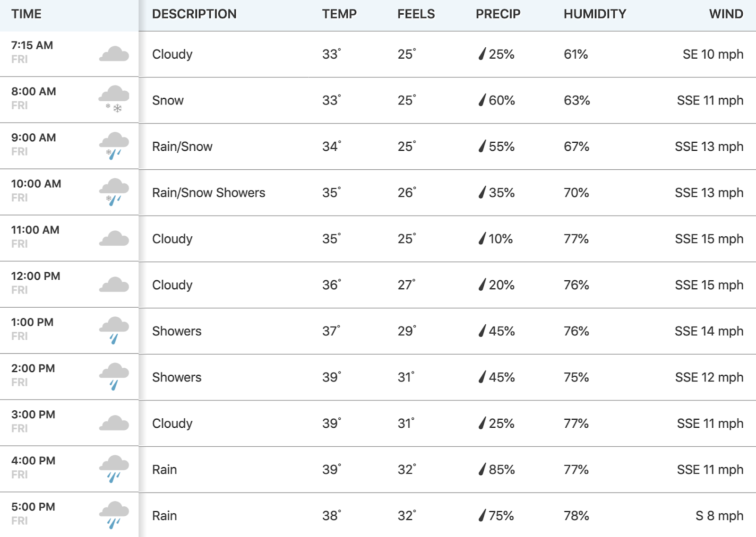Click the SSE 15 mph wind at 12:00 PM

tap(709, 285)
